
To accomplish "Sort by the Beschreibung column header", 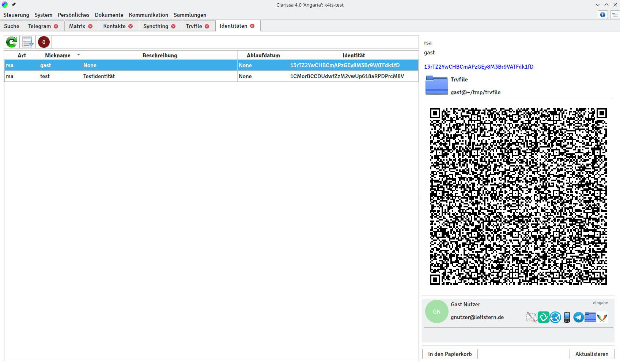I will pyautogui.click(x=160, y=55).
